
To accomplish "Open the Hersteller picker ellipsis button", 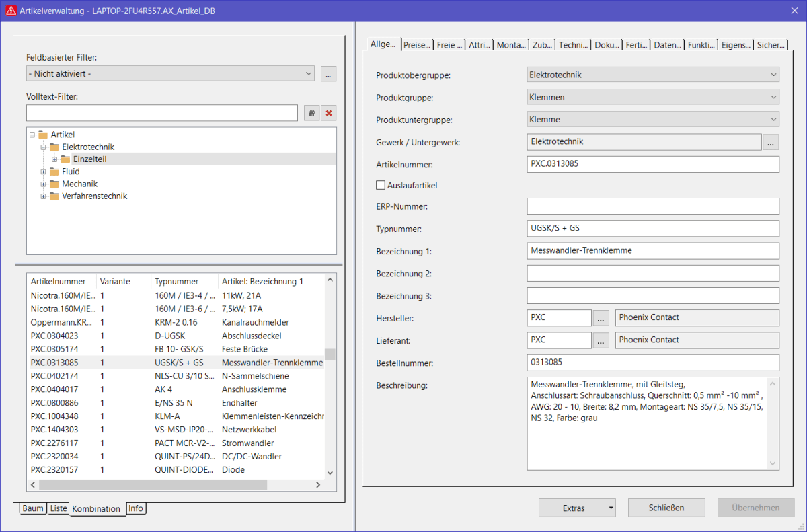I will [601, 317].
